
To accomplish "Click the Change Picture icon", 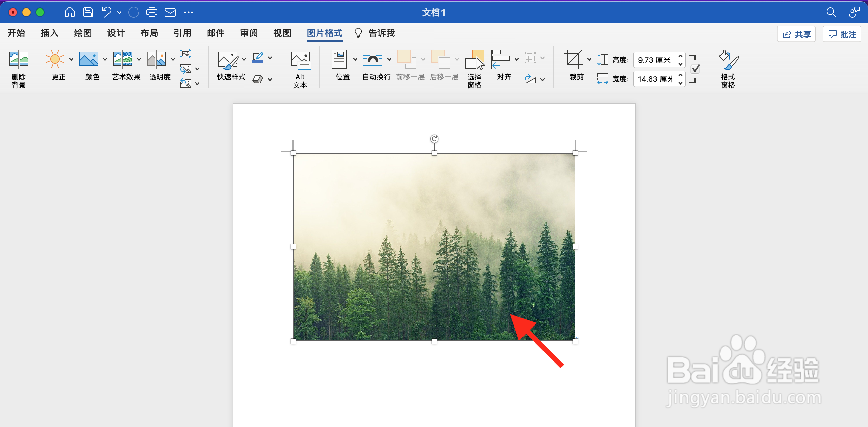I will (186, 69).
